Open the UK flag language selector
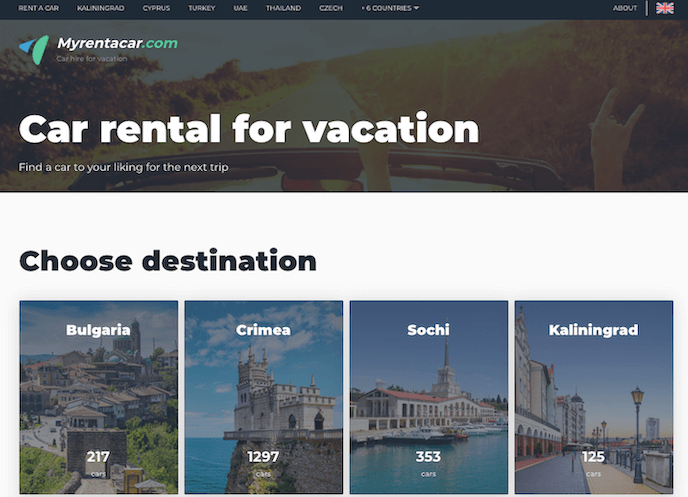Viewport: 688px width, 497px height. 664,8
